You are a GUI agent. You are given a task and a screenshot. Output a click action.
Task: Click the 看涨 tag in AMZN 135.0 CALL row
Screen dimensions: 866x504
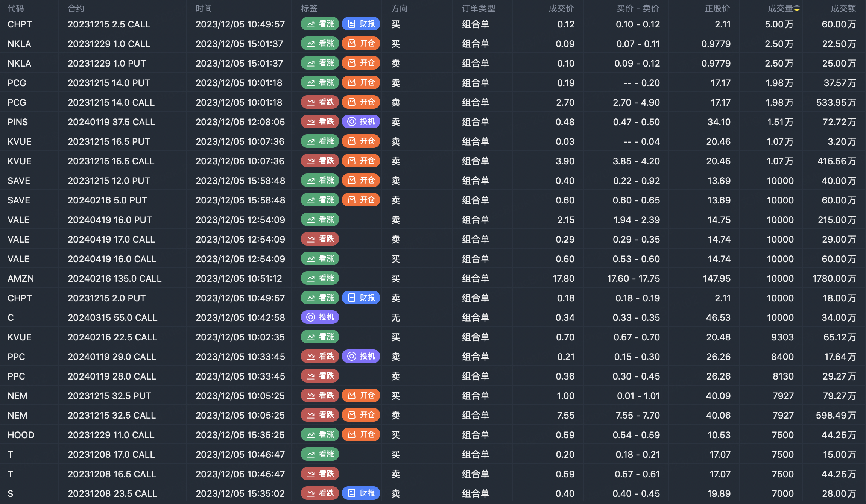(320, 278)
